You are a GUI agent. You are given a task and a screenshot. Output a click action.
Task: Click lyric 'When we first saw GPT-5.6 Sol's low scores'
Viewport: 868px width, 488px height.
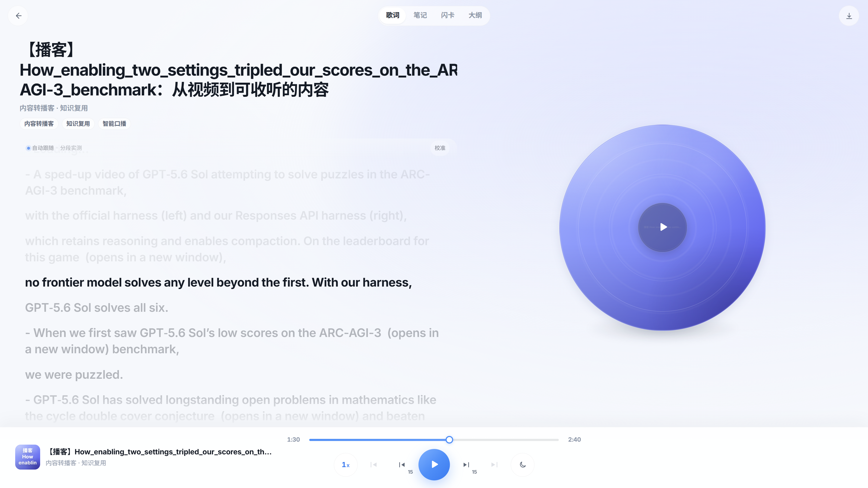tap(232, 341)
